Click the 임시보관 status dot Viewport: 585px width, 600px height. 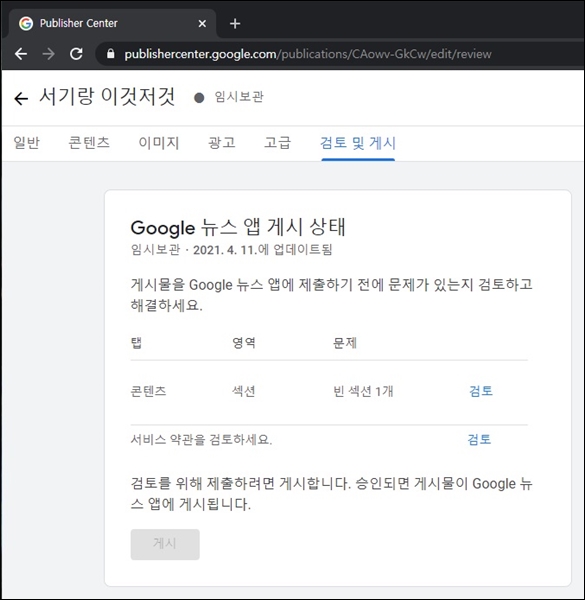(199, 98)
